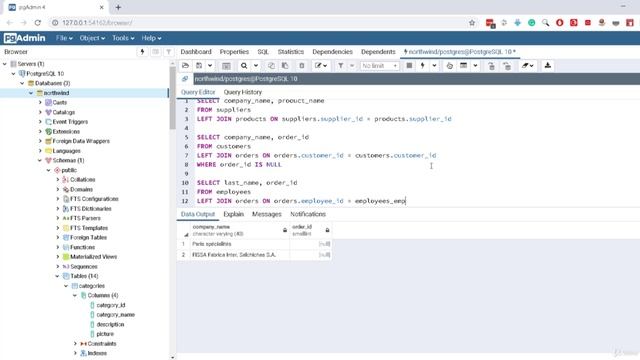Click the pgAdmin logo
Screen dimensions: 640x360
pyautogui.click(x=24, y=38)
